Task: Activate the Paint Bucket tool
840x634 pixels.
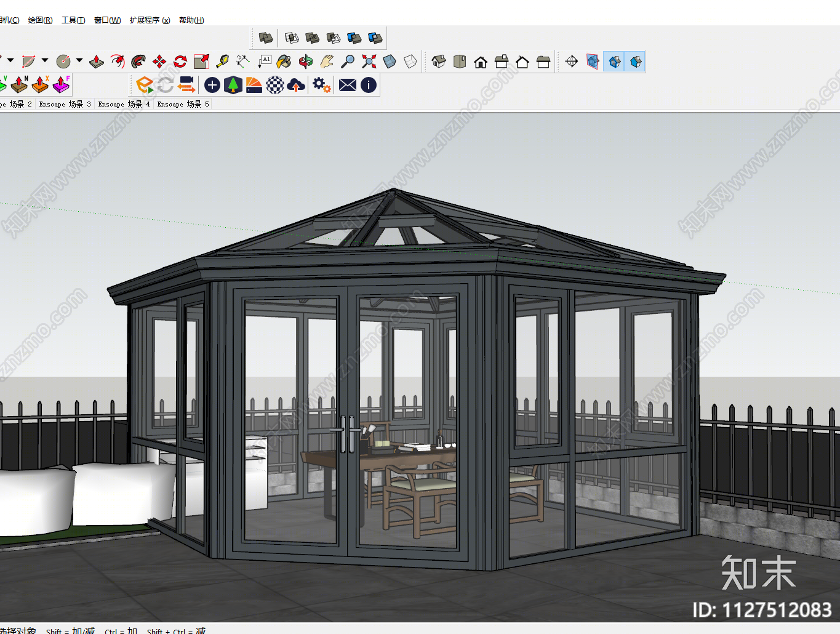Action: point(284,62)
